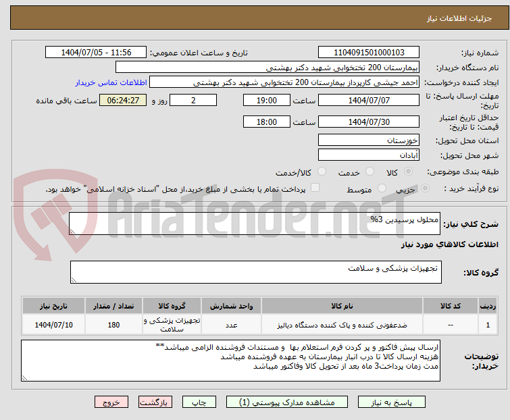Click the ساعت باقی مانده label
This screenshot has width=510, height=420.
click(x=66, y=101)
